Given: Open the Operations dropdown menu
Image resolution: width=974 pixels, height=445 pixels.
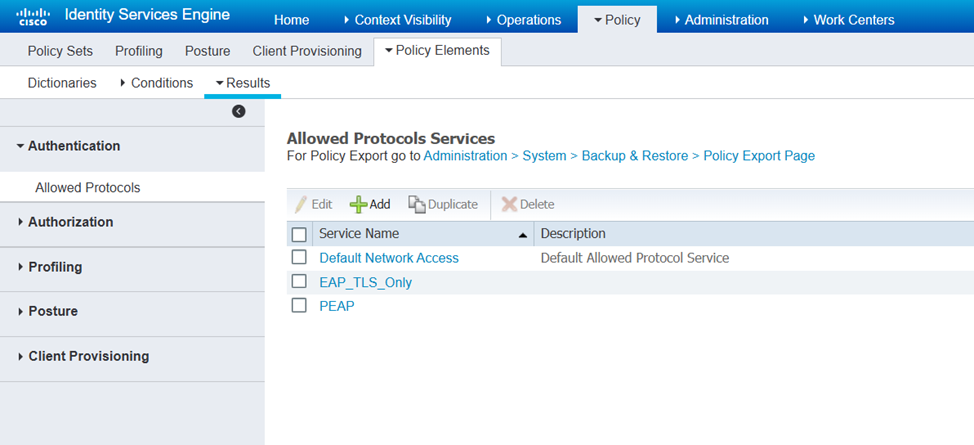Looking at the screenshot, I should 524,20.
